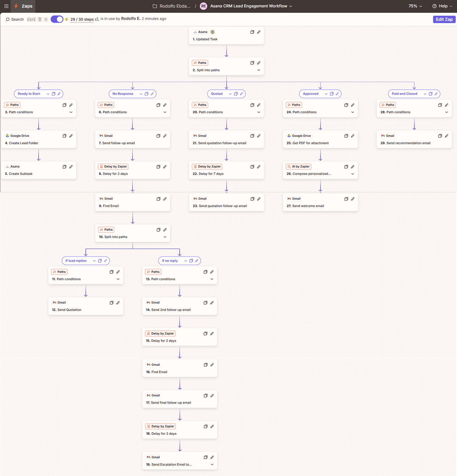Edit step 12 Send Quotation
The image size is (457, 476).
tap(118, 303)
